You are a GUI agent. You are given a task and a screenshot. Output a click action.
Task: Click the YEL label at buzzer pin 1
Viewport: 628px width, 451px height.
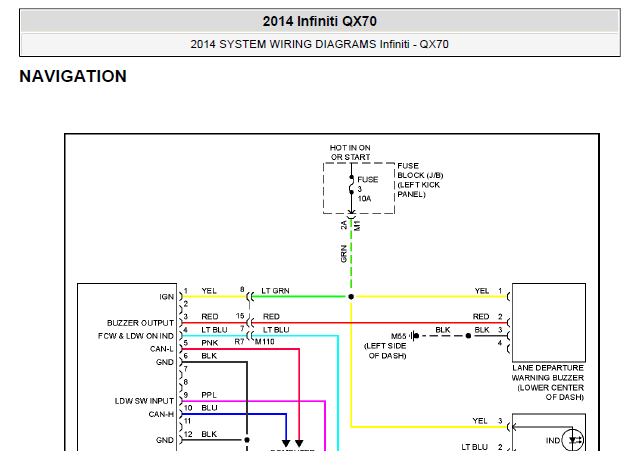(x=482, y=291)
